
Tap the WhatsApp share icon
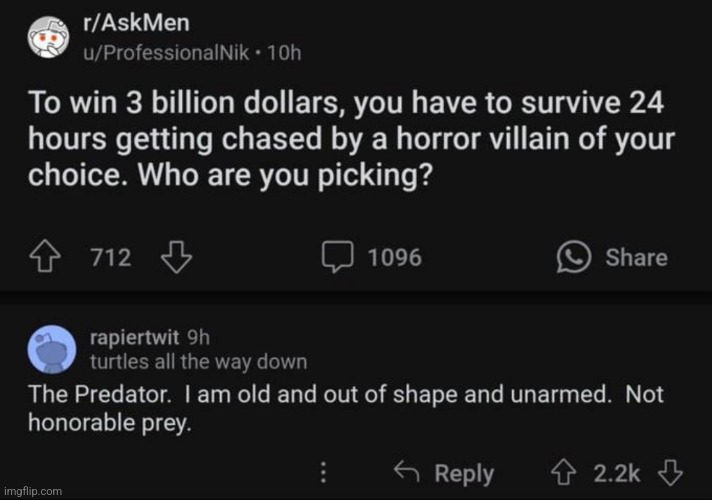574,257
